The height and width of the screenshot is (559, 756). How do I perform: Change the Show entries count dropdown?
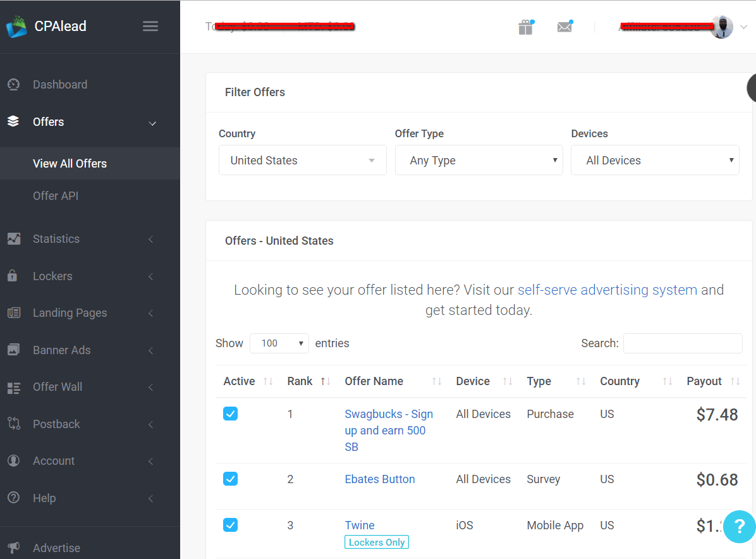(279, 343)
